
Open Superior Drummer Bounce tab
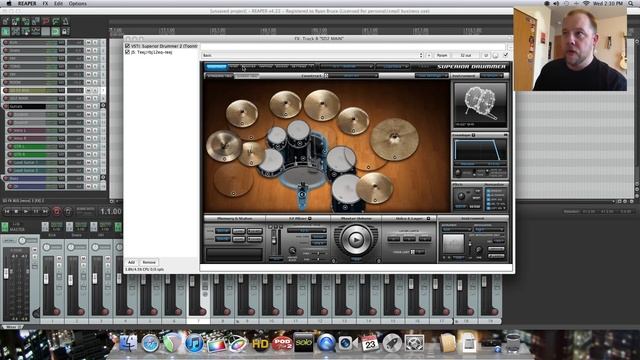point(282,66)
